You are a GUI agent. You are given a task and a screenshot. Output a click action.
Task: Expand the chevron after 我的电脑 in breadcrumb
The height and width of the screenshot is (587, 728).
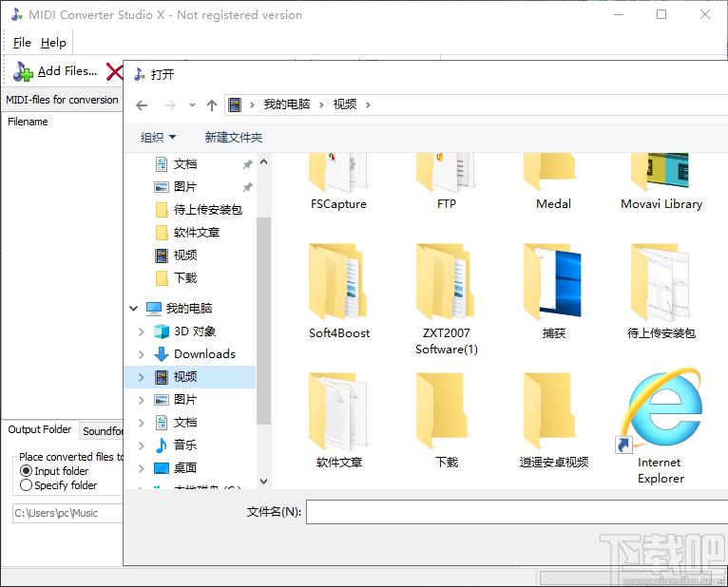pos(321,104)
